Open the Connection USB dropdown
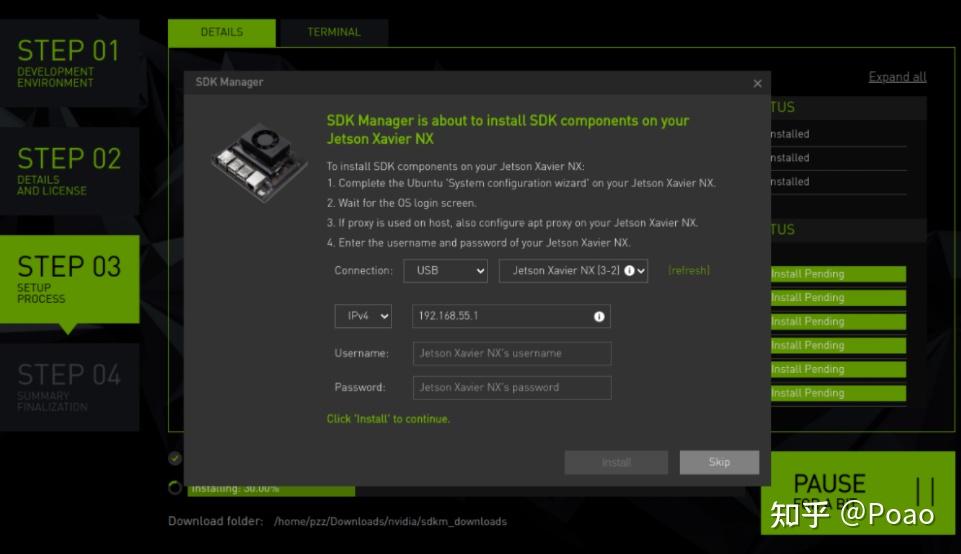 446,270
